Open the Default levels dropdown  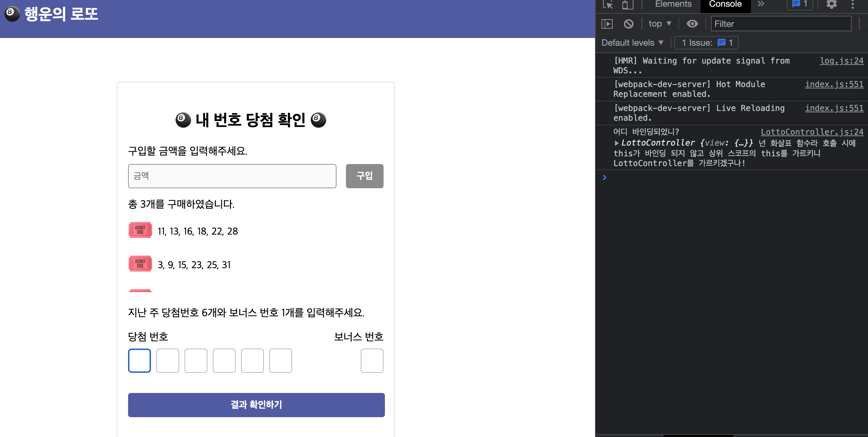[631, 42]
